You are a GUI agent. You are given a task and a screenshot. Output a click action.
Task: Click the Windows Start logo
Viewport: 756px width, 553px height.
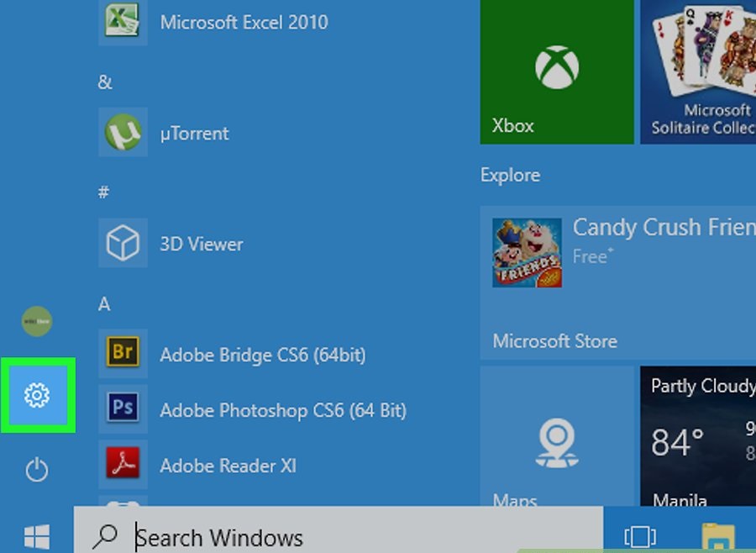(37, 536)
